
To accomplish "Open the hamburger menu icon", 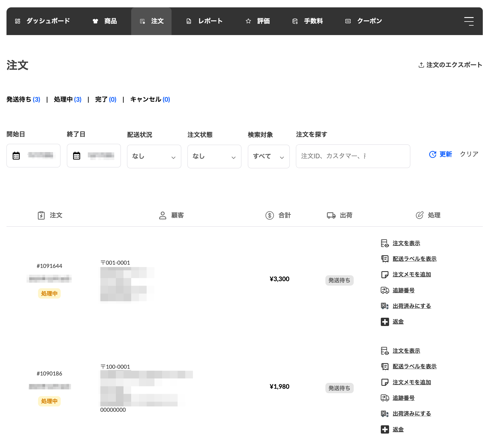I will click(x=469, y=21).
